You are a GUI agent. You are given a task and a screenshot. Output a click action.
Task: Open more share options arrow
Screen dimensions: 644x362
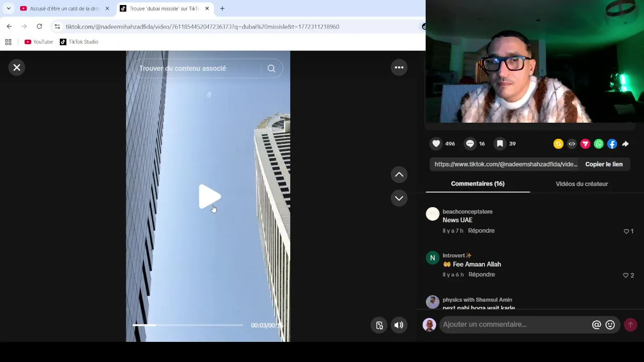[x=625, y=144]
